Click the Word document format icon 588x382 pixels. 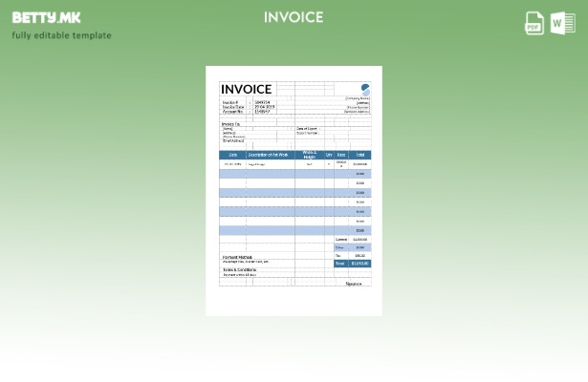click(563, 24)
